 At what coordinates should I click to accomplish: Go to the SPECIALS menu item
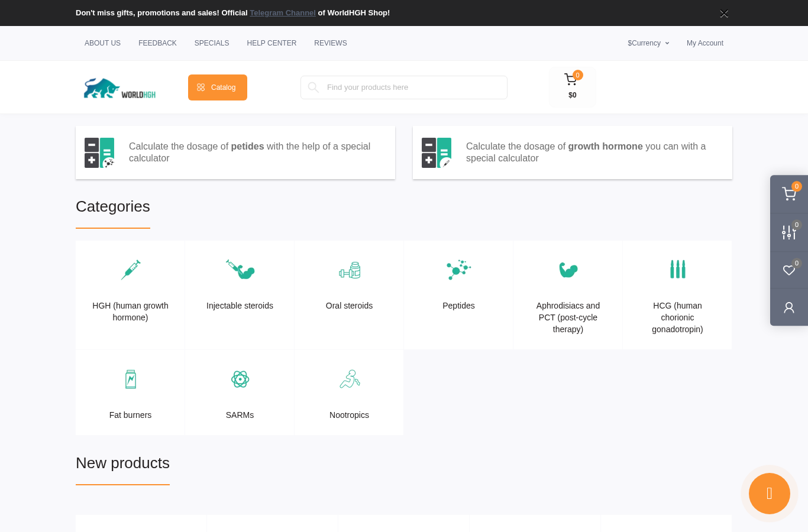[212, 43]
